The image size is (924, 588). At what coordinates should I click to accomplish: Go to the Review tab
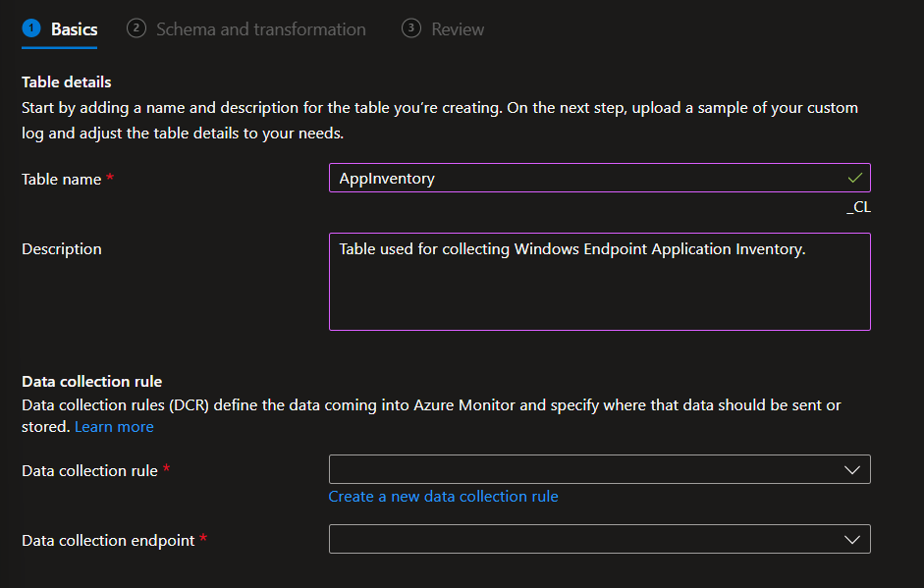click(x=458, y=29)
